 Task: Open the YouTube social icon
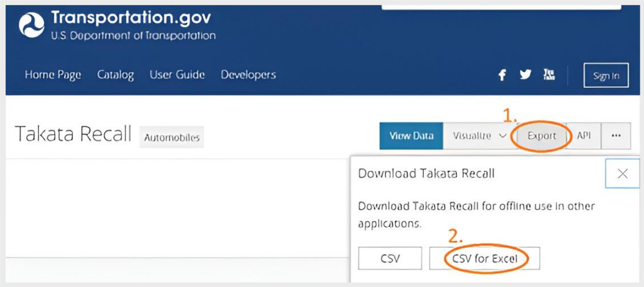click(x=549, y=75)
